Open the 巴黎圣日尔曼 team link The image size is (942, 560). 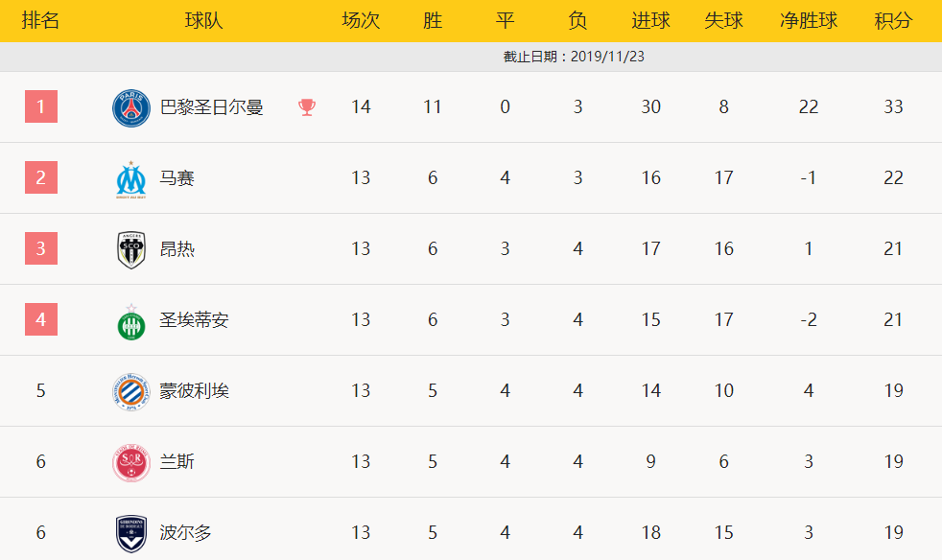click(211, 107)
